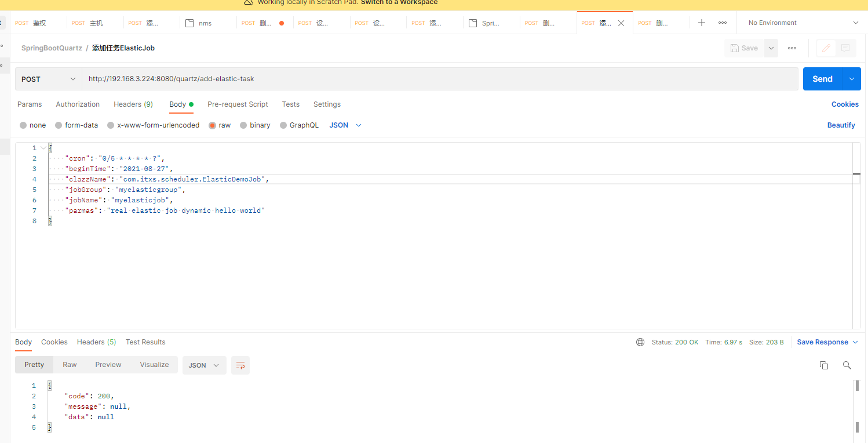The width and height of the screenshot is (868, 443).
Task: Open response JSON format dropdown
Action: (205, 365)
